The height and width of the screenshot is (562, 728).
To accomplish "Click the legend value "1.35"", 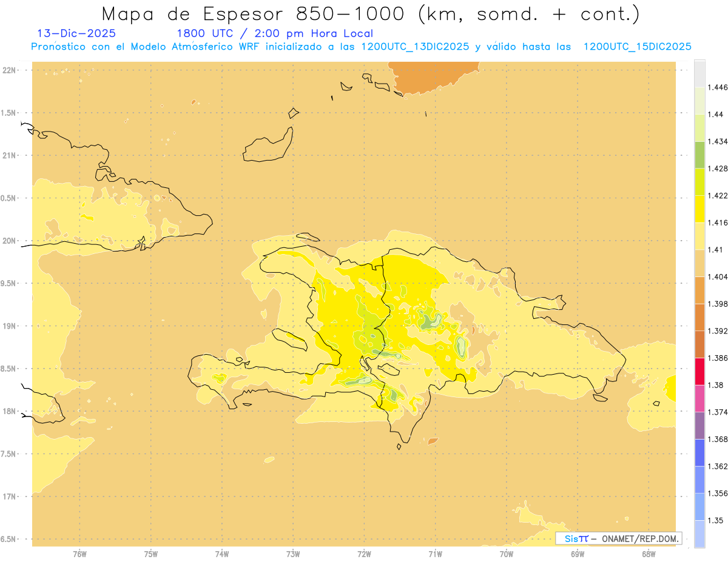I will (x=716, y=520).
